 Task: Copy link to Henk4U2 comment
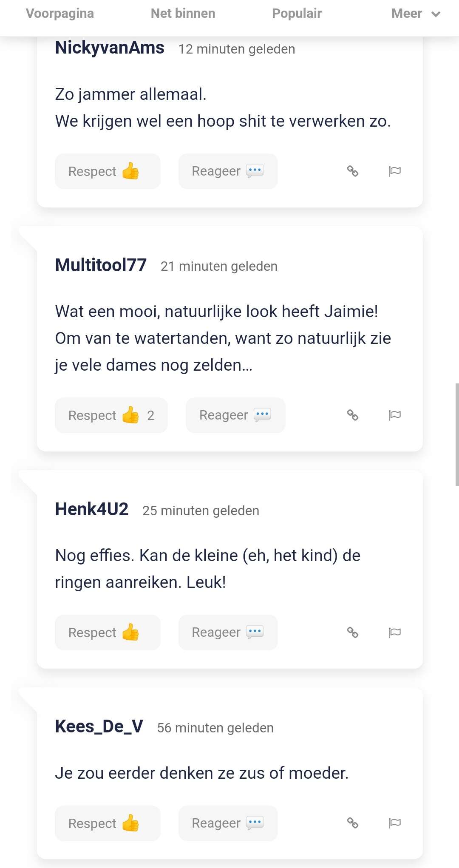pos(352,633)
